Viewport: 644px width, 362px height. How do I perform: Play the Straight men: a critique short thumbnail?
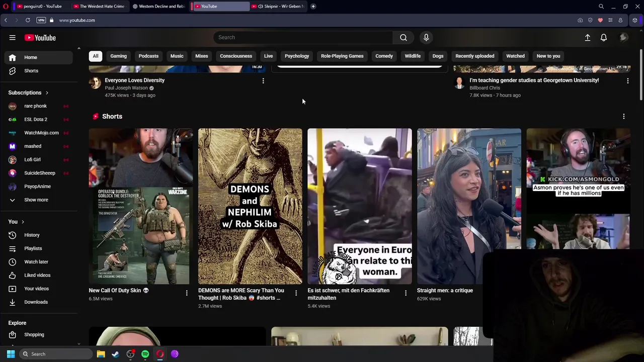469,206
